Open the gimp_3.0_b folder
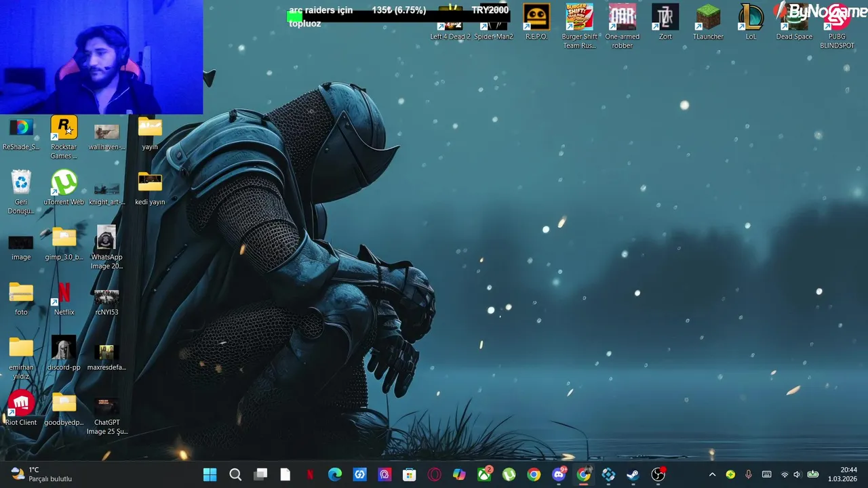The width and height of the screenshot is (868, 488). tap(64, 244)
